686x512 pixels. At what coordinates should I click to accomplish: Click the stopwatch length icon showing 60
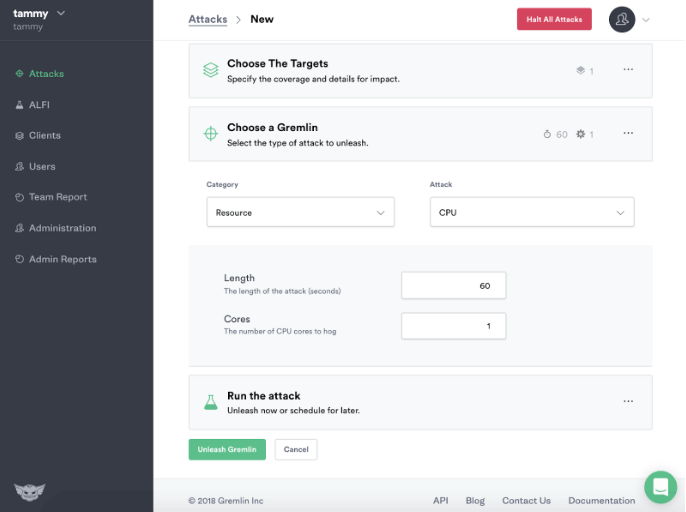tap(547, 134)
